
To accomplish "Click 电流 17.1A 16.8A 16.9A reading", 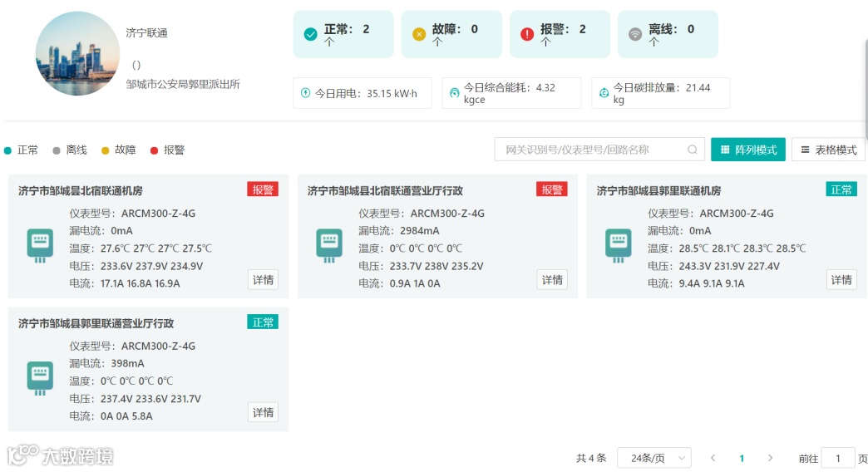I will coord(125,283).
